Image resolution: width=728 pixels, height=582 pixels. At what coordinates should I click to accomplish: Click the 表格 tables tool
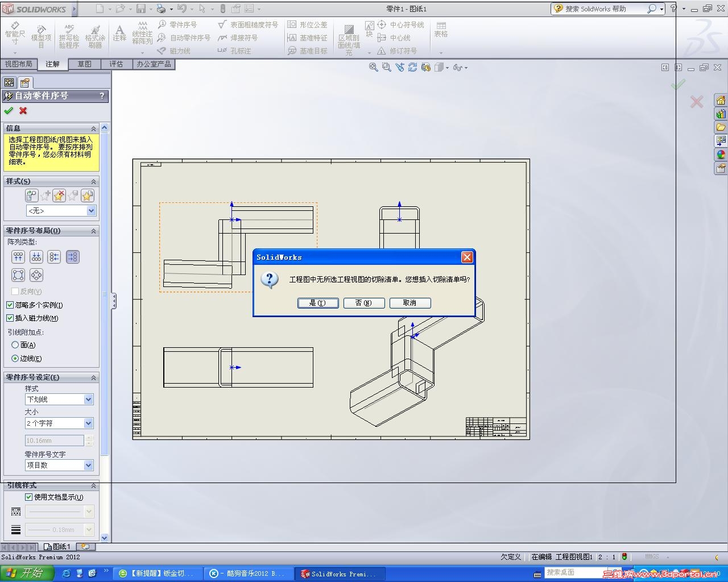click(x=441, y=30)
